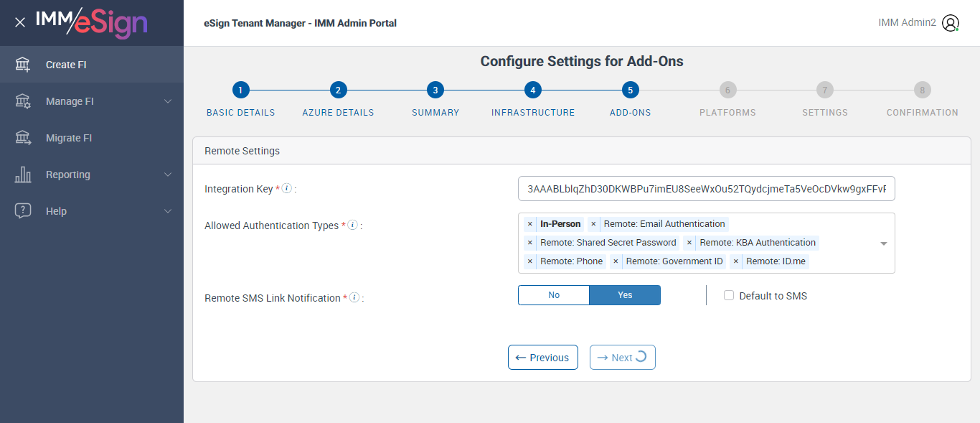Viewport: 980px width, 423px height.
Task: Go to step 4 Infrastructure
Action: click(x=532, y=90)
